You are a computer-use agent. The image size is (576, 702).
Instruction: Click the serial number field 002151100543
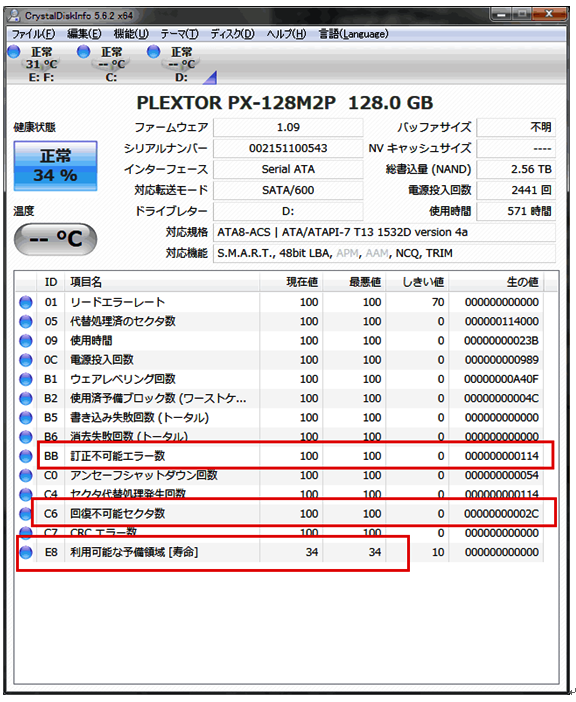pos(288,148)
